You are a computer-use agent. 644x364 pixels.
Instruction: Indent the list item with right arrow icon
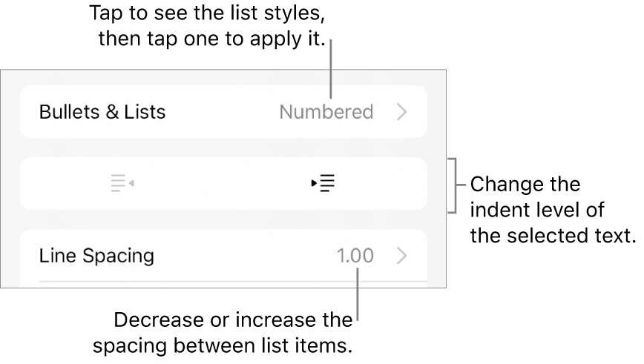323,183
